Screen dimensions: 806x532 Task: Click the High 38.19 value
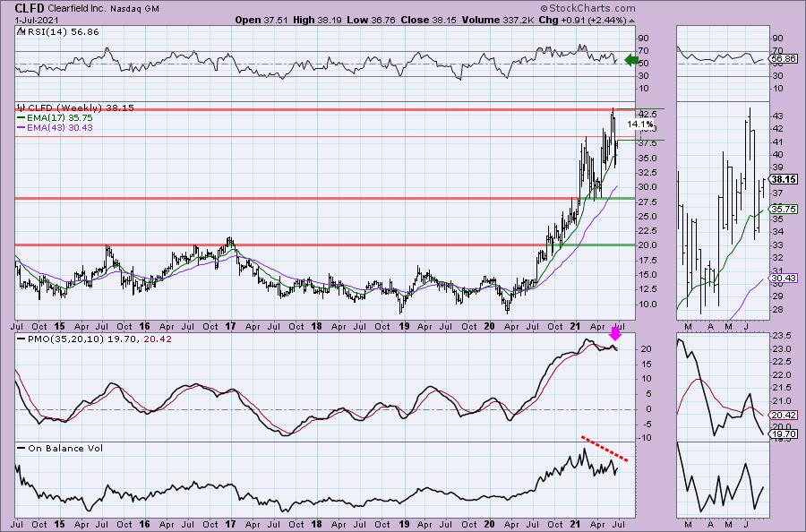318,20
